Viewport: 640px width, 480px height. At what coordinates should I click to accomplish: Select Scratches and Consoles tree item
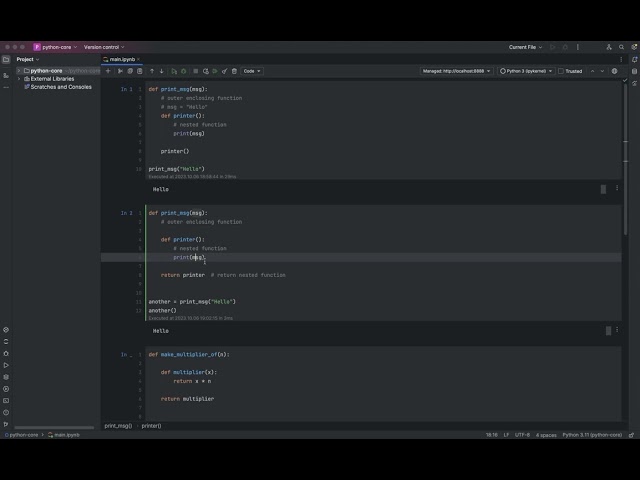[x=58, y=87]
